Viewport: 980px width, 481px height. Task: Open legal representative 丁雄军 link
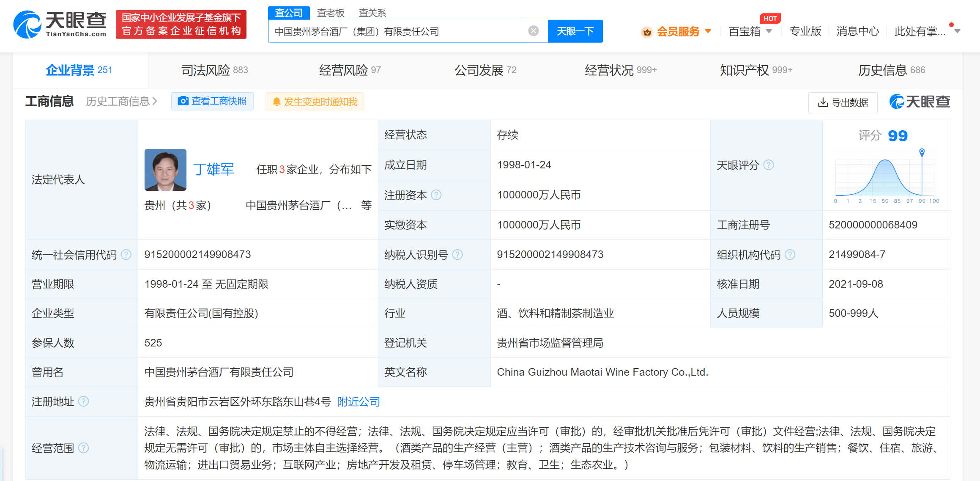pos(214,170)
